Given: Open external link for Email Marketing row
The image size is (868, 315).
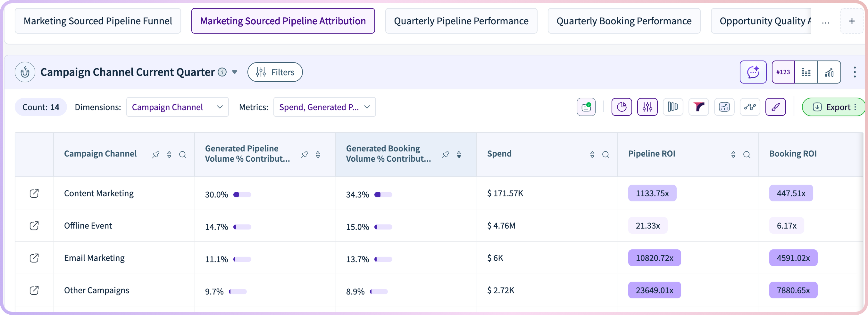Looking at the screenshot, I should tap(34, 258).
